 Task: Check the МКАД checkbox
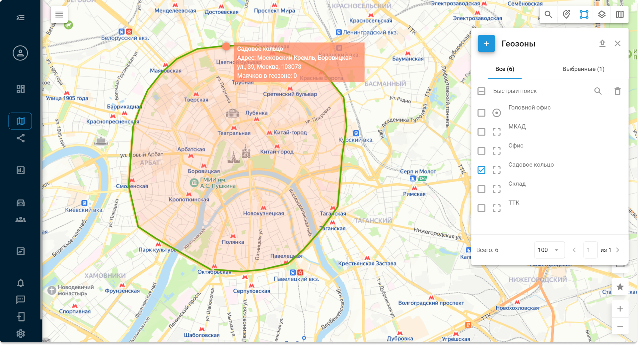tap(481, 132)
